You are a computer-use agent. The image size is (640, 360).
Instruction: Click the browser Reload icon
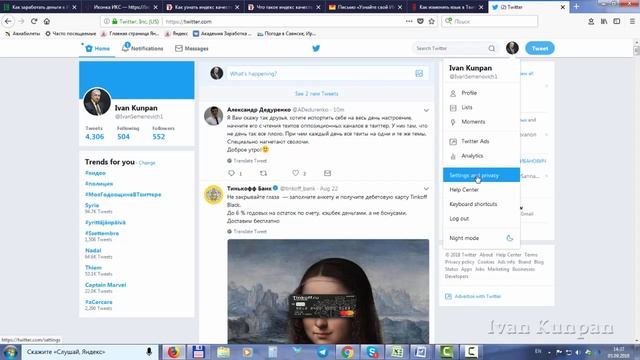coord(34,21)
